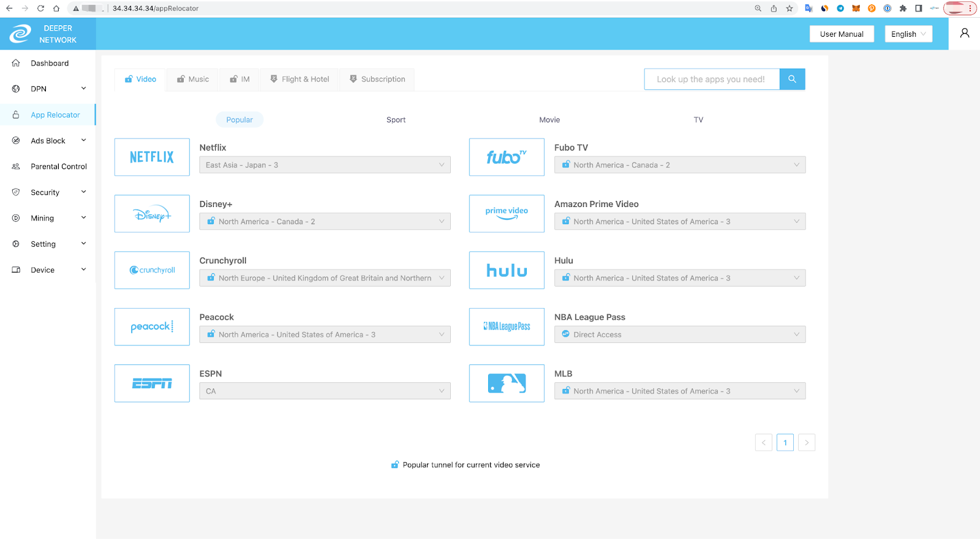Click the Fubo TV logo tile
Viewport: 980px width, 539px height.
click(507, 157)
